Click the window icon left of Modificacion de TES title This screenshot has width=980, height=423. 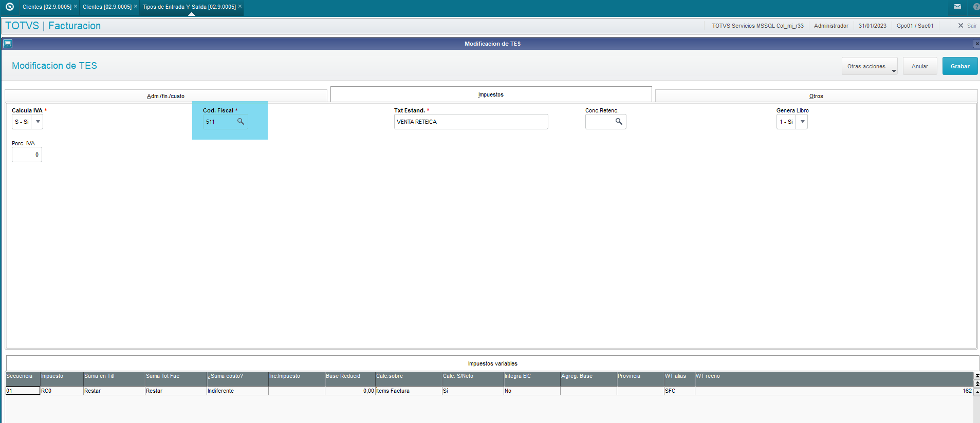8,44
